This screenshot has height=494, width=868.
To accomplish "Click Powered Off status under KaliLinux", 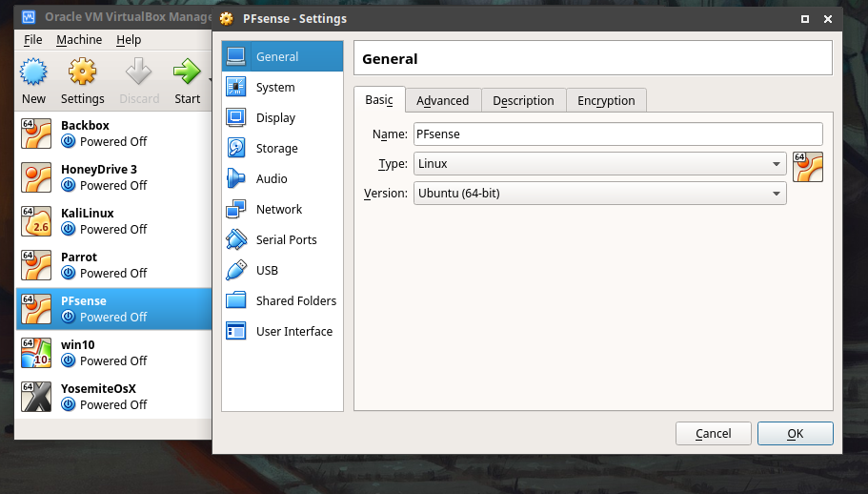I will pyautogui.click(x=113, y=229).
